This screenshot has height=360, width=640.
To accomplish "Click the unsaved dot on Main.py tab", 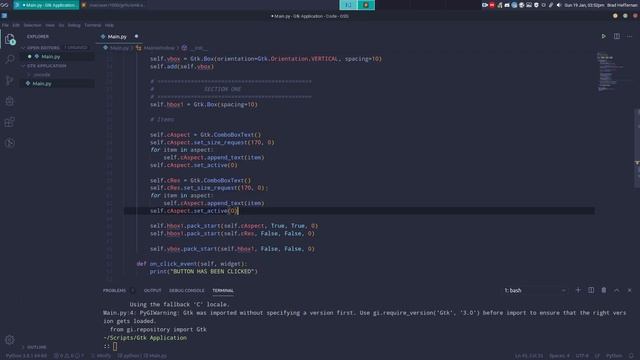I will 136,36.
